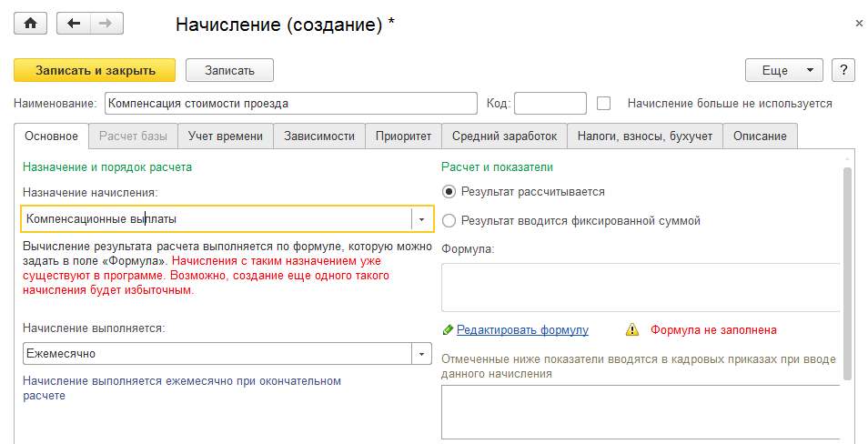Click the vertical scrollbar on the right
Viewport: 868px width, 444px height.
847,273
